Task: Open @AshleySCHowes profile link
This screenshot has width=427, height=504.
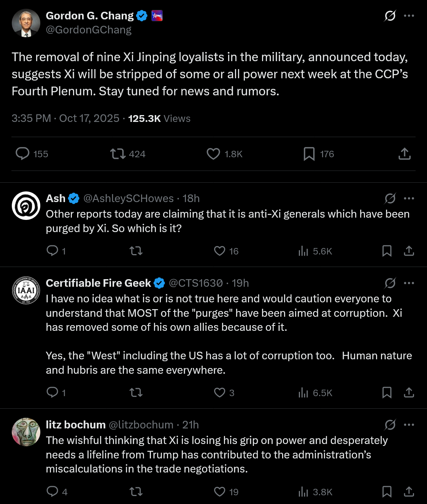Action: pos(129,198)
